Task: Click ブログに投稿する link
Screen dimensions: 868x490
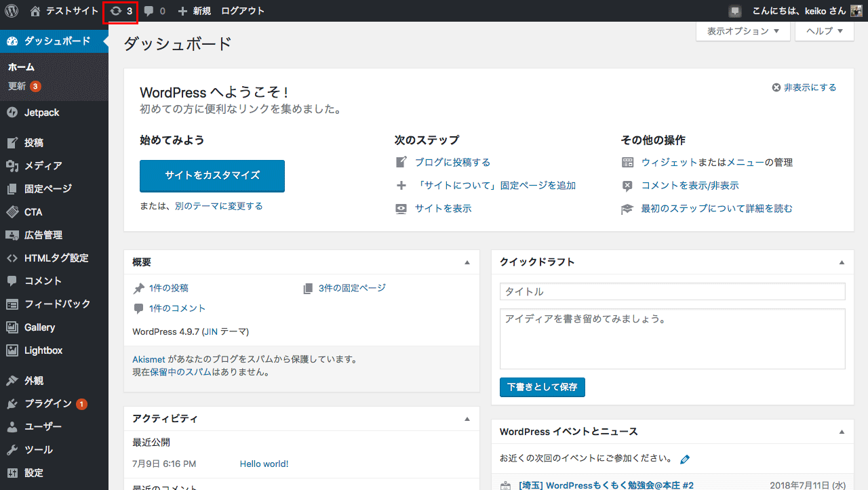Action: [452, 163]
